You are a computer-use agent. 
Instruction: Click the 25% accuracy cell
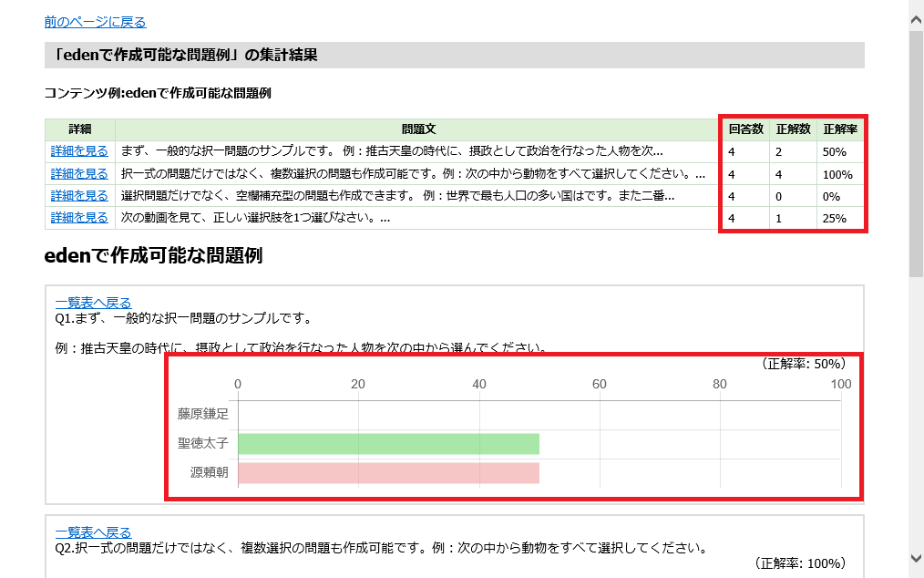point(840,218)
